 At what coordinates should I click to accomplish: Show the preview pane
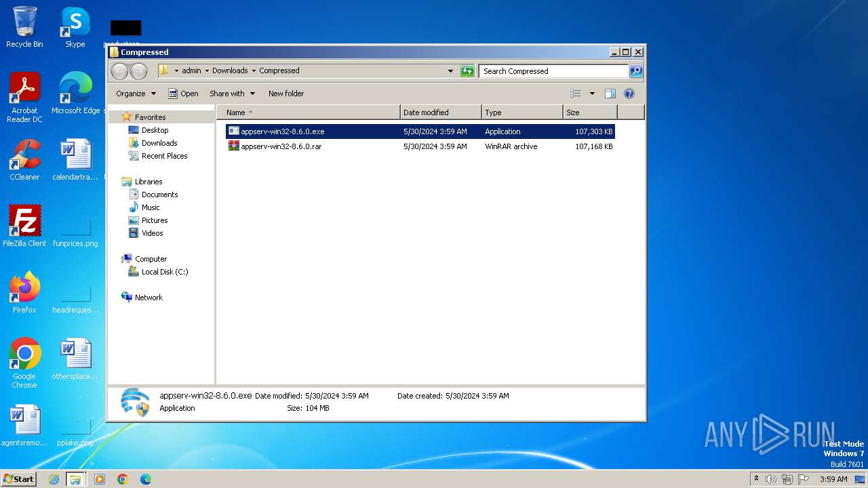(610, 94)
